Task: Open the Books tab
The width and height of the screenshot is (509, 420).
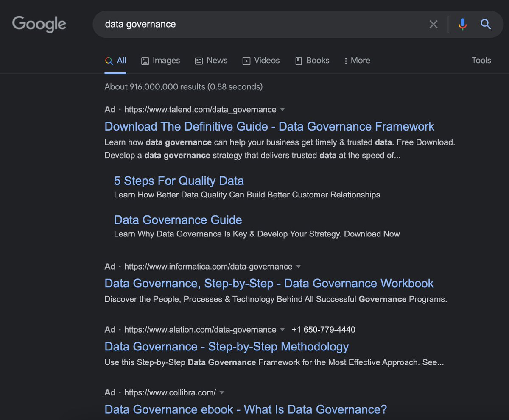Action: pos(312,61)
